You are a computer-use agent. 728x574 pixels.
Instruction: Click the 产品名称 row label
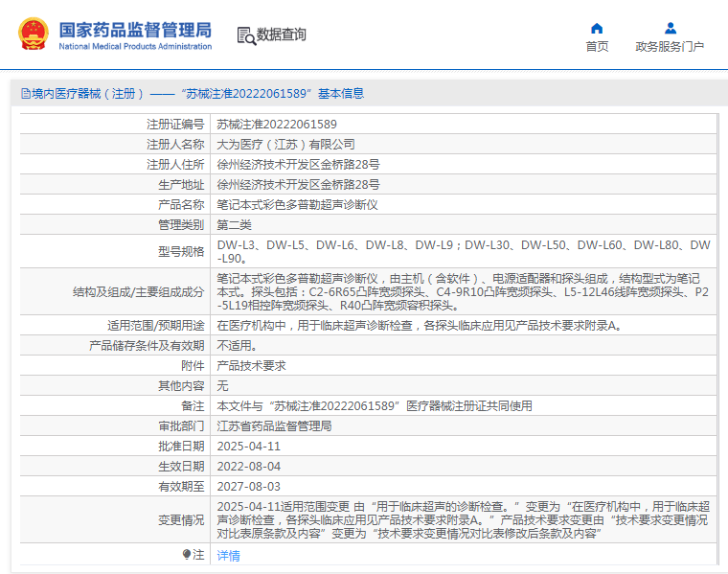click(181, 205)
